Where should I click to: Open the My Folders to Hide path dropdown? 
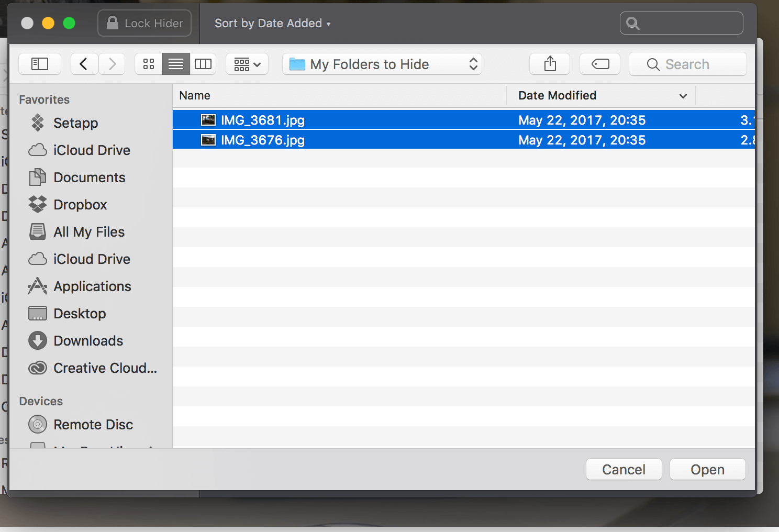coord(382,64)
